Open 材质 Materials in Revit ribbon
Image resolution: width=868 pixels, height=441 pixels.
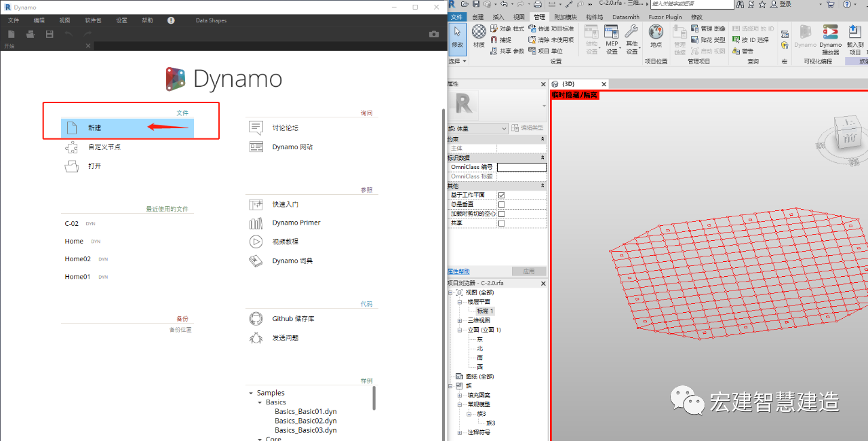point(479,37)
